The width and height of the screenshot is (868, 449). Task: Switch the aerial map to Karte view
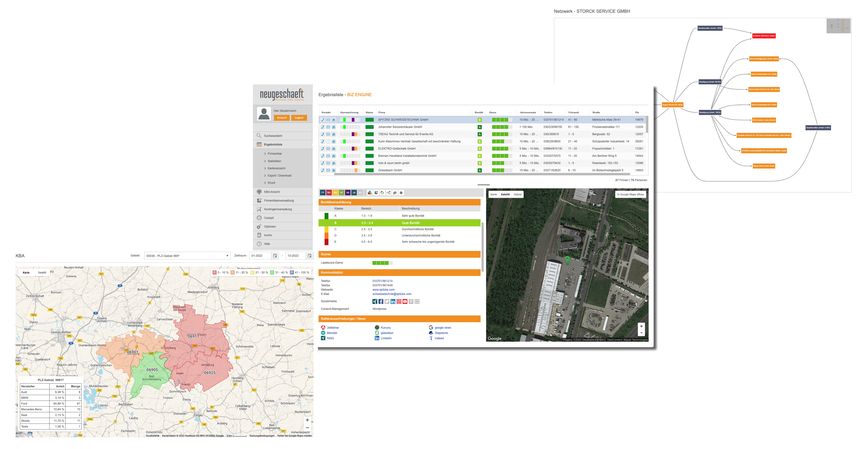tap(494, 194)
